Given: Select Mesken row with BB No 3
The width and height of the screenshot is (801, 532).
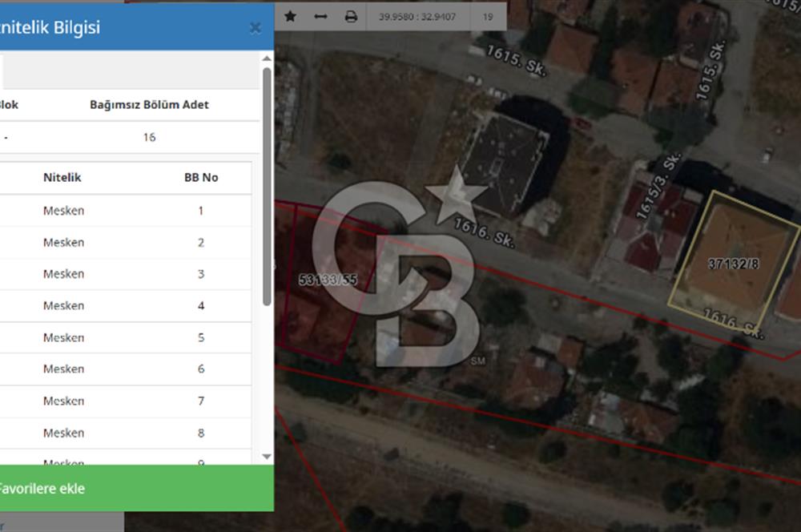Looking at the screenshot, I should 126,274.
